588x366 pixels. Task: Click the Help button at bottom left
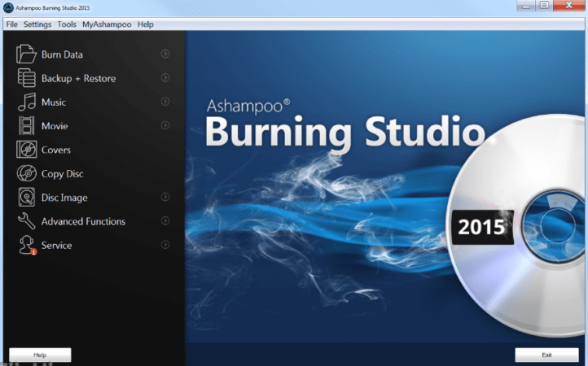pyautogui.click(x=40, y=355)
